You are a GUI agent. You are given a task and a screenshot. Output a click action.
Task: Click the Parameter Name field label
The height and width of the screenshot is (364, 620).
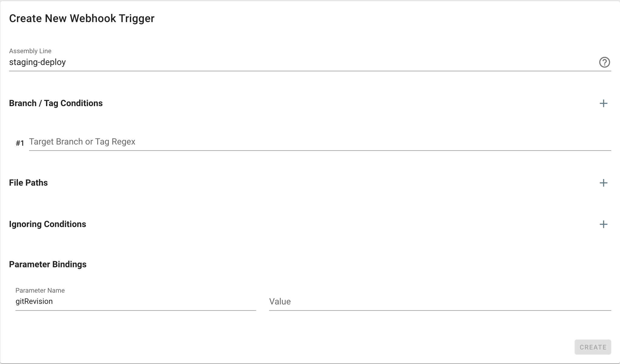pos(40,291)
